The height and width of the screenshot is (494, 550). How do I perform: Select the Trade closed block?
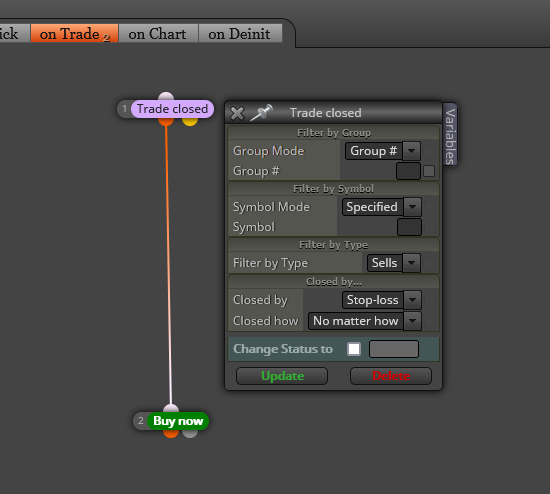pyautogui.click(x=172, y=109)
